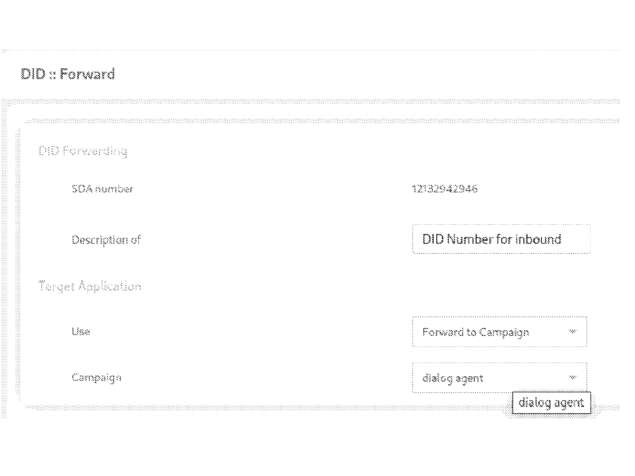Viewport: 635px width, 476px height.
Task: Click the Target Application section heading
Action: click(89, 286)
